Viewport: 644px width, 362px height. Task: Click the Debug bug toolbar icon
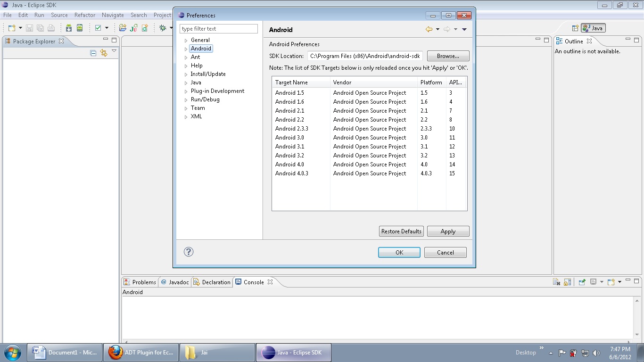tap(163, 28)
